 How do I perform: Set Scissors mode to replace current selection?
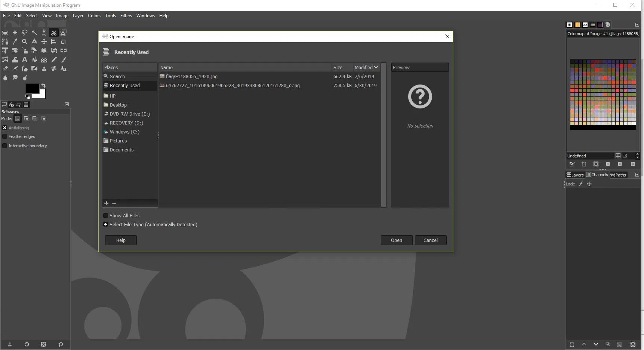[x=18, y=119]
